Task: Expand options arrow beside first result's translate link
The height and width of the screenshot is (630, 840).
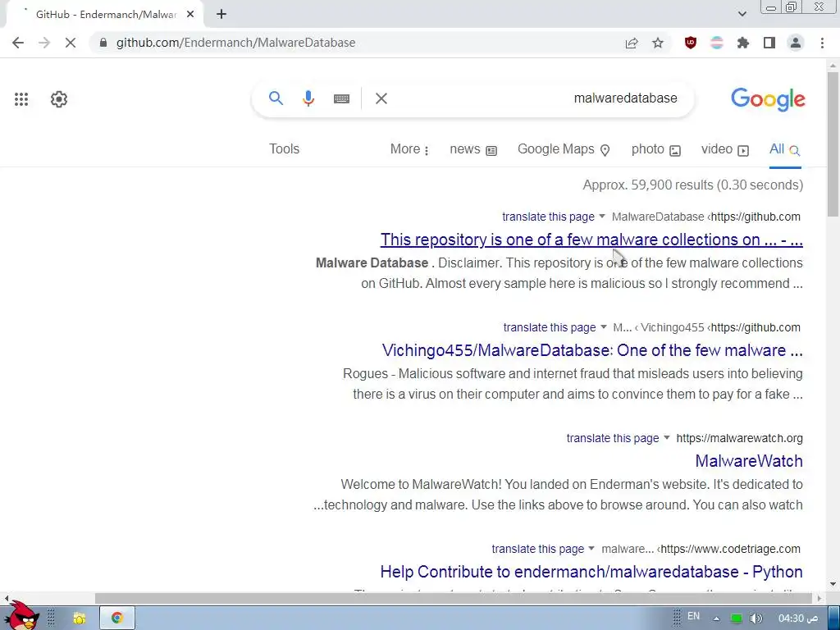Action: (x=602, y=217)
